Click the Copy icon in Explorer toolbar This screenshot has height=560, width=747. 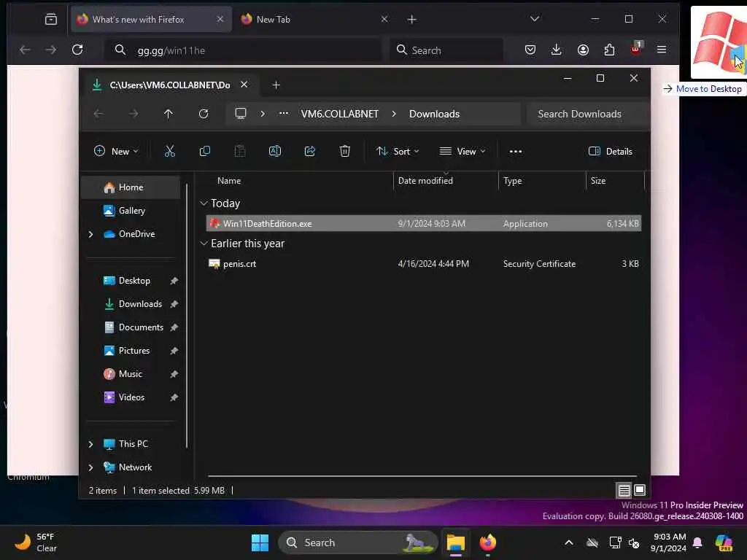click(x=205, y=152)
